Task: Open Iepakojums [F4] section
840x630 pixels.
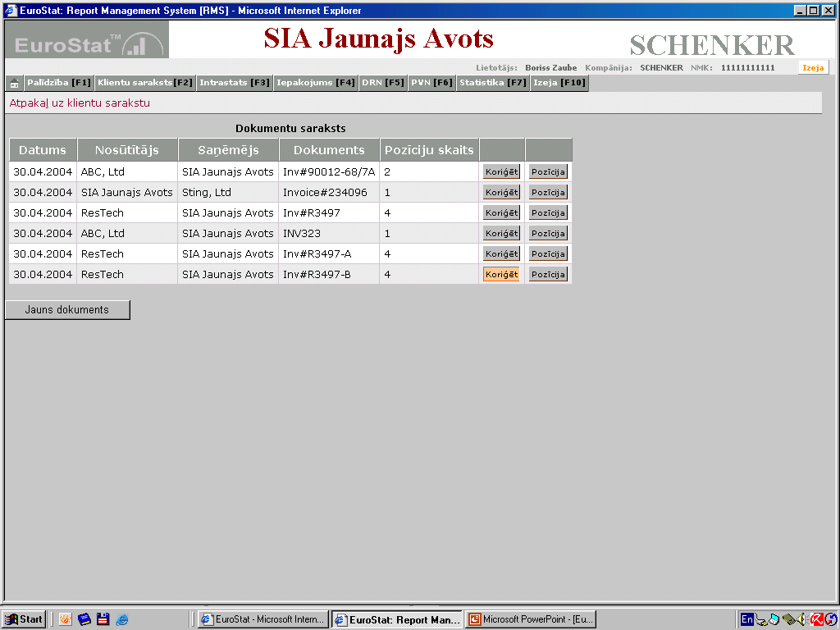Action: coord(316,83)
